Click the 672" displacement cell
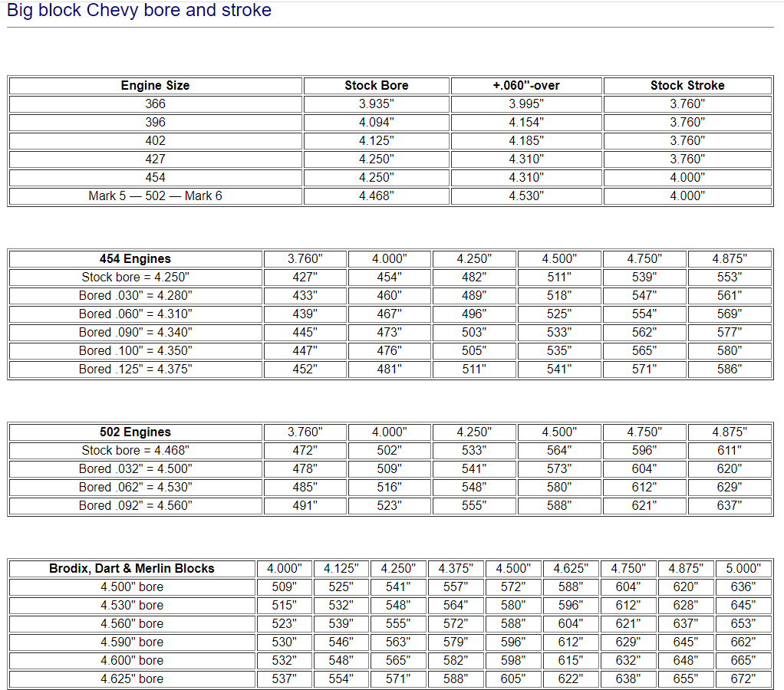784x690 pixels. [743, 679]
